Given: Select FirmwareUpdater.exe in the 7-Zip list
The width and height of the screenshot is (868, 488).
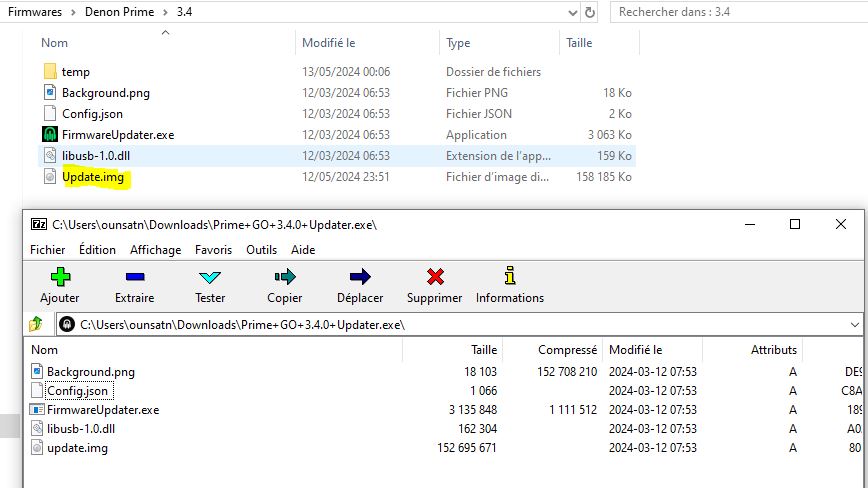Looking at the screenshot, I should coord(102,410).
